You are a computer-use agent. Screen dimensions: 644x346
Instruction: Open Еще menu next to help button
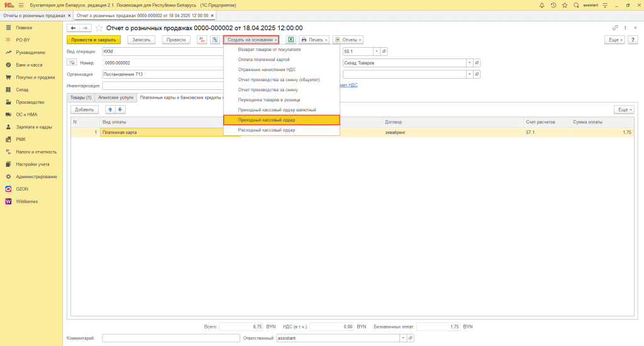pyautogui.click(x=615, y=40)
